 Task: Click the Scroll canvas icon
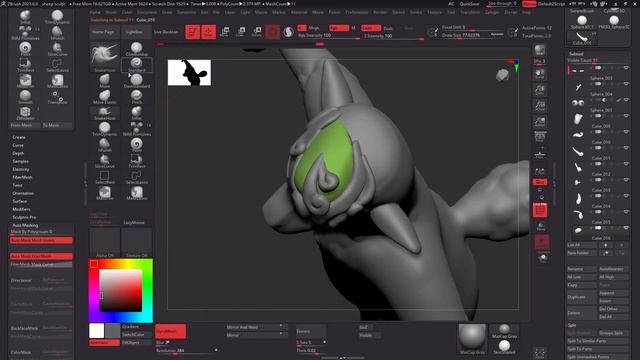pyautogui.click(x=540, y=74)
